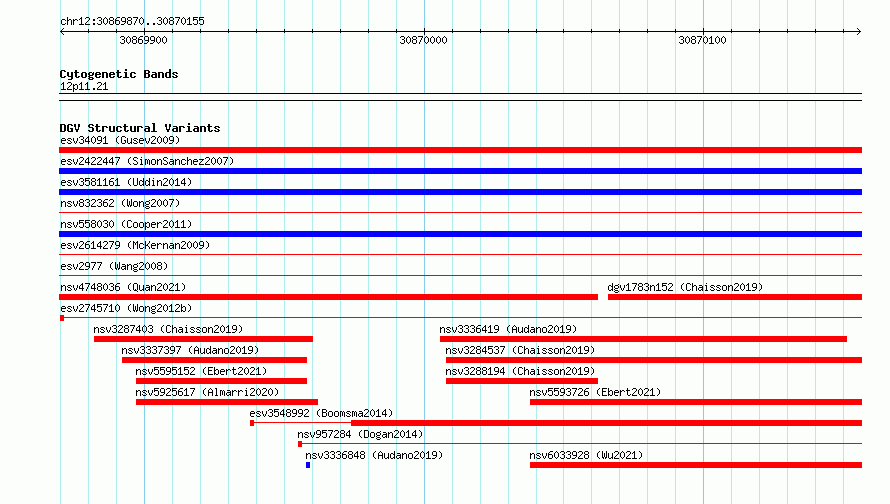Image resolution: width=890 pixels, height=504 pixels.
Task: Open esv2977 (Wang2008) variant label
Action: pos(114,266)
